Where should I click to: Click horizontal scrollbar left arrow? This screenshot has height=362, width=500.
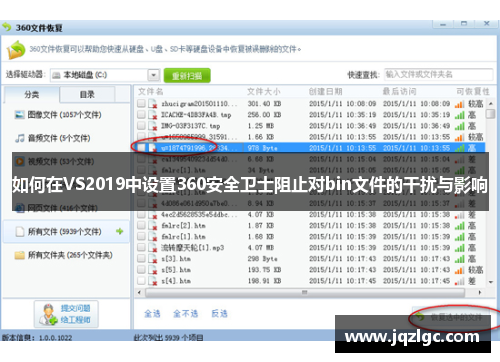(139, 292)
